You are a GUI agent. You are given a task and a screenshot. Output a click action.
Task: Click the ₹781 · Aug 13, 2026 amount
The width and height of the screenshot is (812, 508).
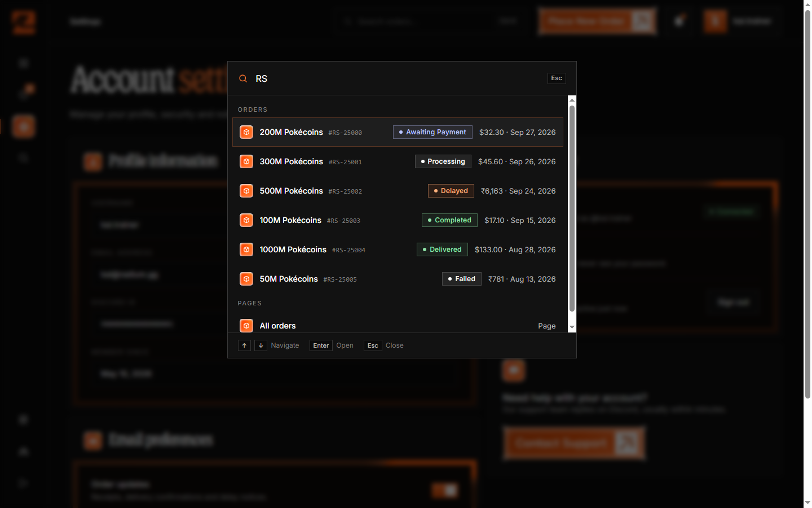pyautogui.click(x=522, y=279)
